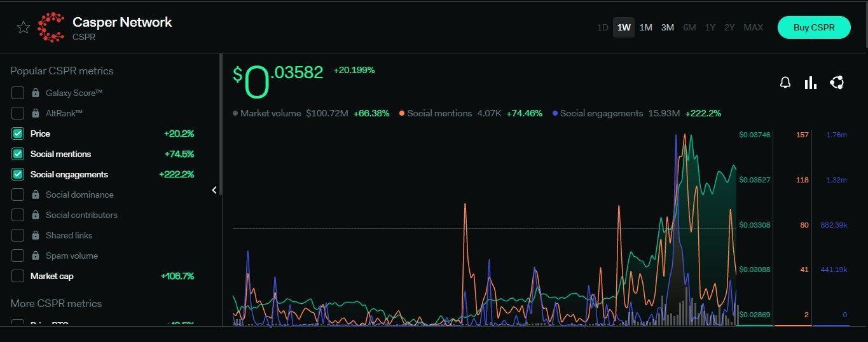Screen dimensions: 868x342
Task: Click the Market volume gray legend dot
Action: [x=235, y=113]
